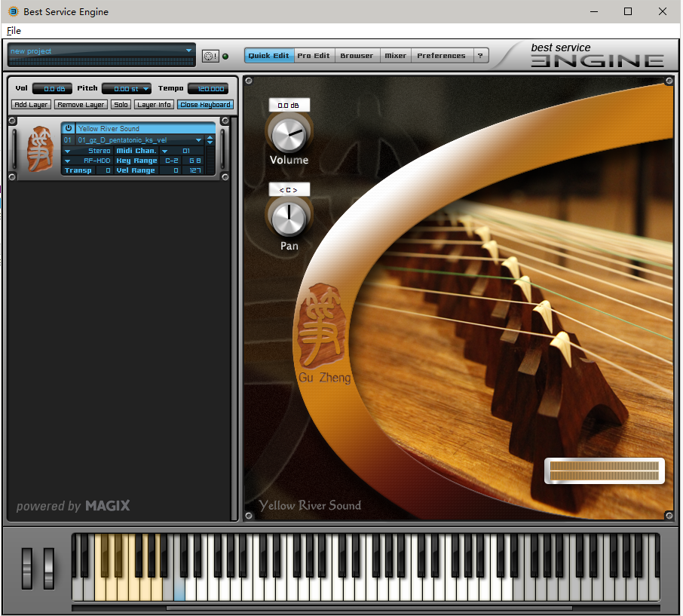Switch to the Mixer tab

[x=395, y=56]
